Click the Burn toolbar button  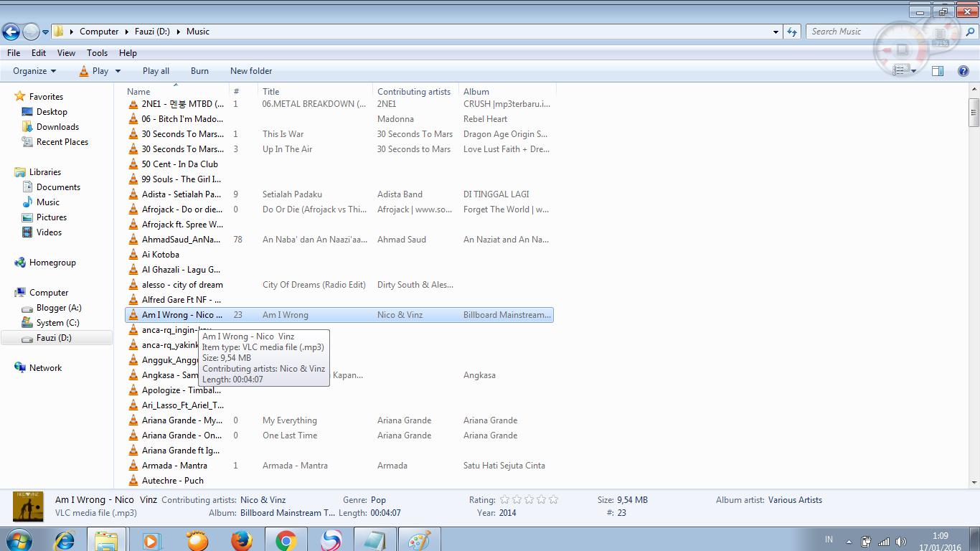(199, 71)
